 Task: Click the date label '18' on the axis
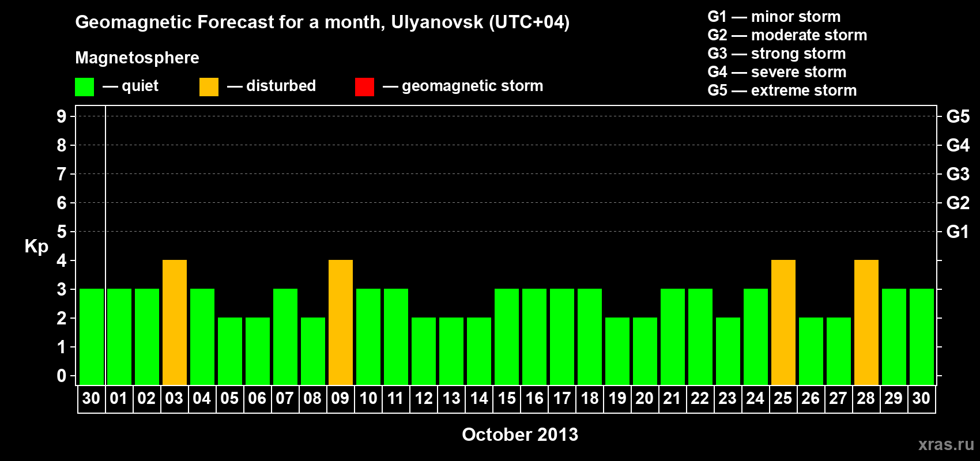point(589,399)
